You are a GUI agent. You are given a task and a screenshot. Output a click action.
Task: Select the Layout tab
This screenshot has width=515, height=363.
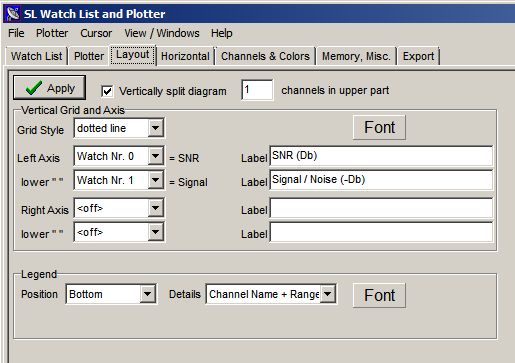[133, 54]
